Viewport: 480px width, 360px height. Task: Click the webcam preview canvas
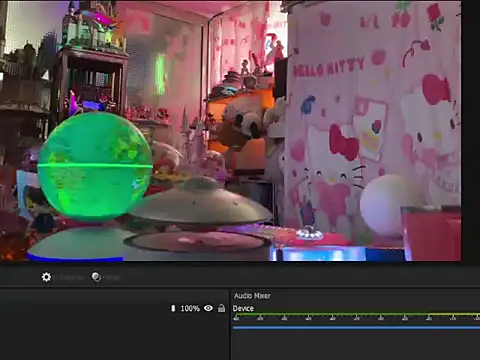pyautogui.click(x=231, y=131)
